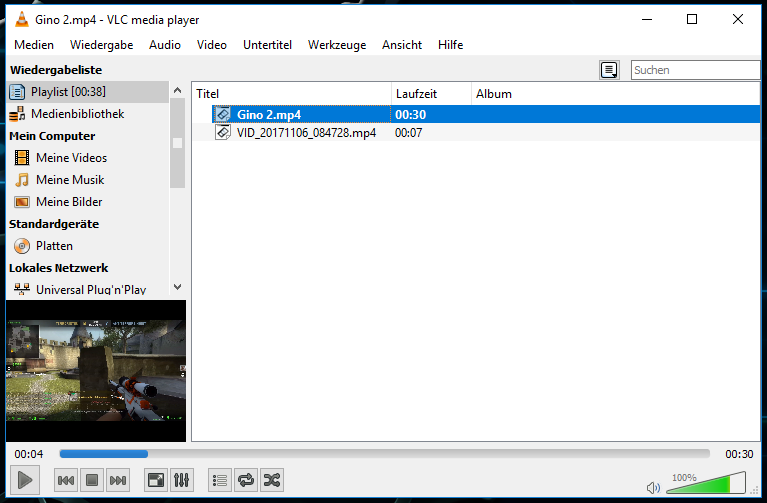Click the Meine Musik note icon
Screen dimensions: 767x503
pos(22,180)
